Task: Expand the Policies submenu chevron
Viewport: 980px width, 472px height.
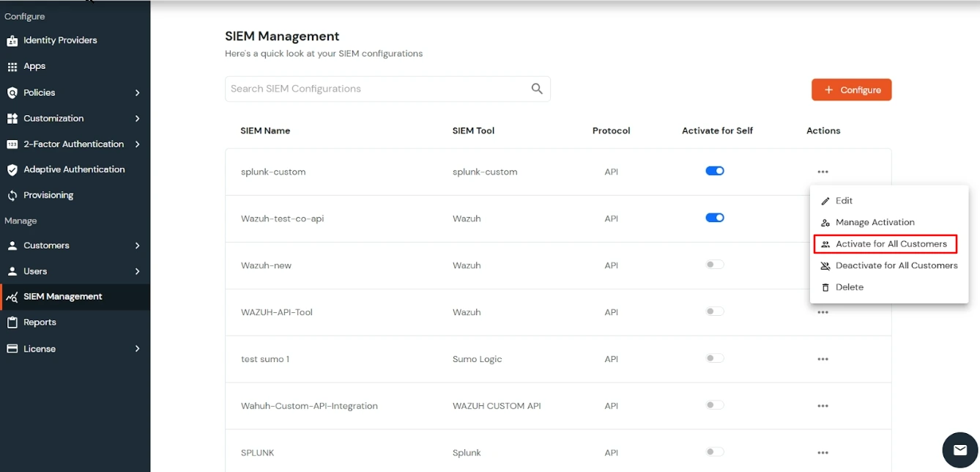Action: pos(137,93)
